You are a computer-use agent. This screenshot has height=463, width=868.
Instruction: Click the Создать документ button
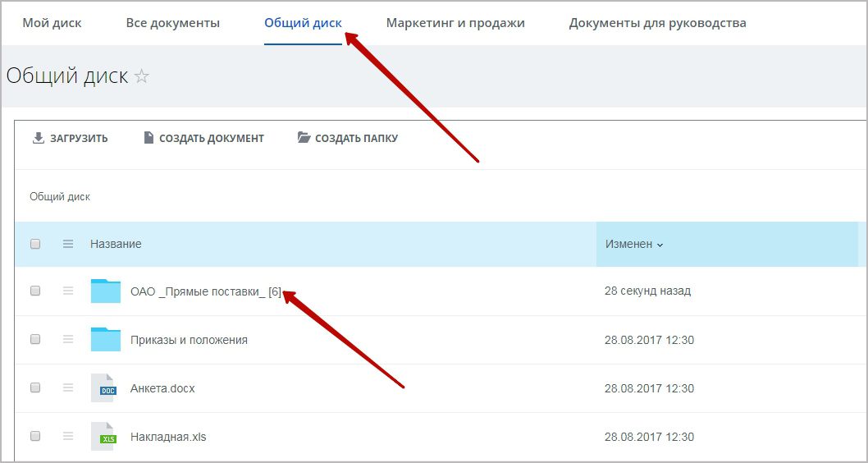click(x=203, y=138)
